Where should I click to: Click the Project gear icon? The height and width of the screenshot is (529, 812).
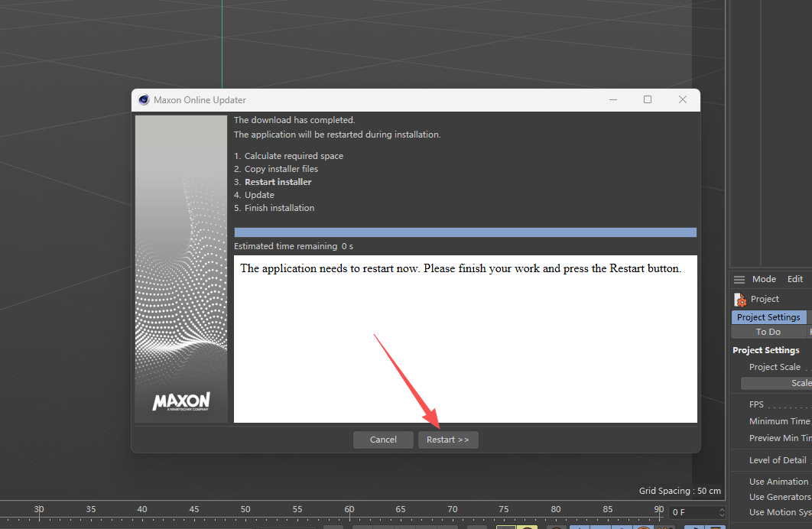point(739,300)
